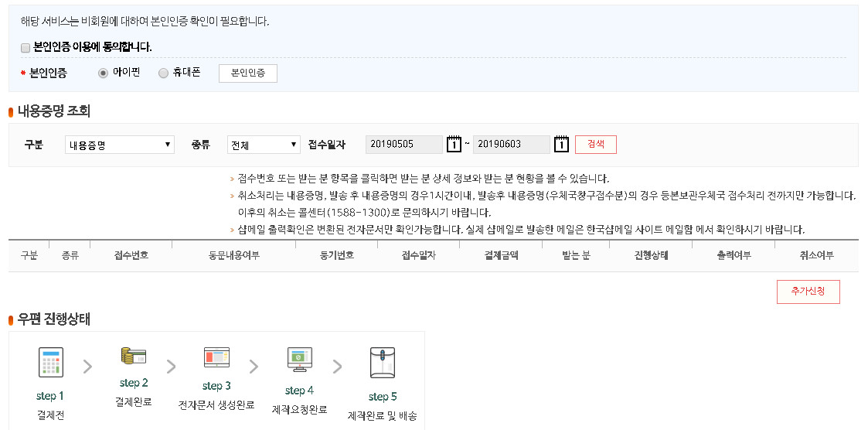Select the 휴대폰 radio button
Viewport: 868px width, 430px height.
163,73
